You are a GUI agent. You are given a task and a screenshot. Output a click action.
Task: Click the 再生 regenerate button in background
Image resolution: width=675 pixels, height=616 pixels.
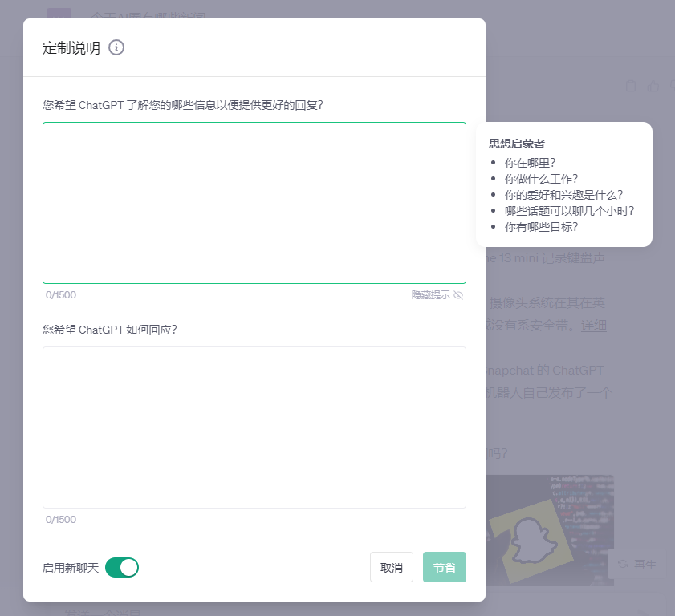(637, 565)
